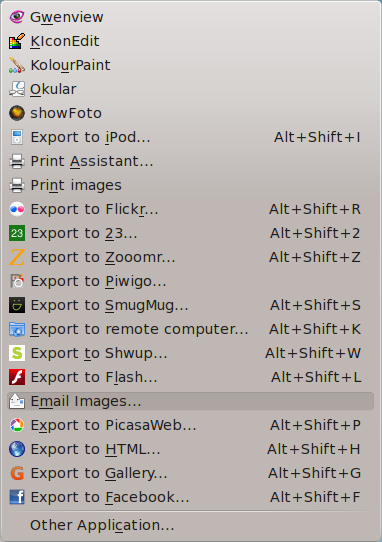The height and width of the screenshot is (542, 382).
Task: Choose Print images entry
Action: click(x=190, y=185)
